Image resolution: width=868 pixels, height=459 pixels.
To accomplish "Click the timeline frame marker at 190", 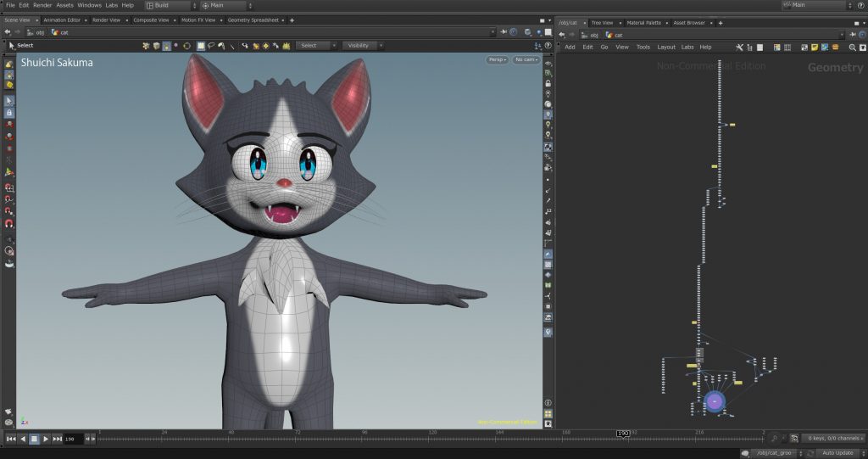I will pos(623,434).
